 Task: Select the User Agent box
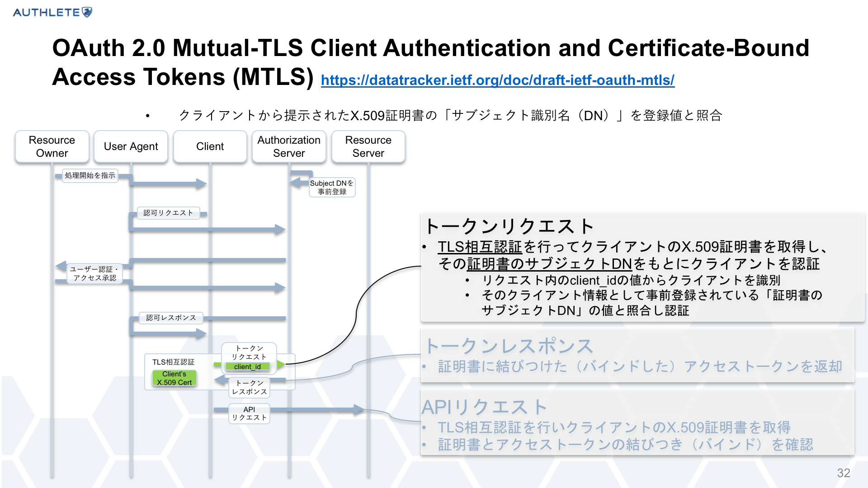click(x=131, y=146)
